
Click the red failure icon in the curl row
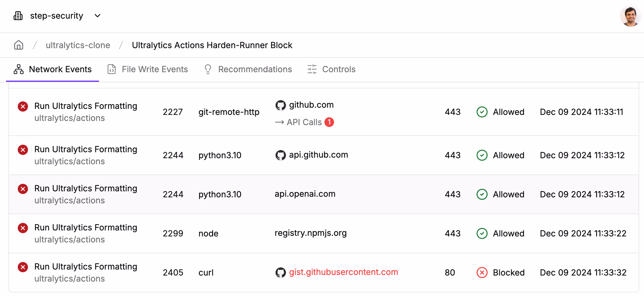pyautogui.click(x=23, y=267)
